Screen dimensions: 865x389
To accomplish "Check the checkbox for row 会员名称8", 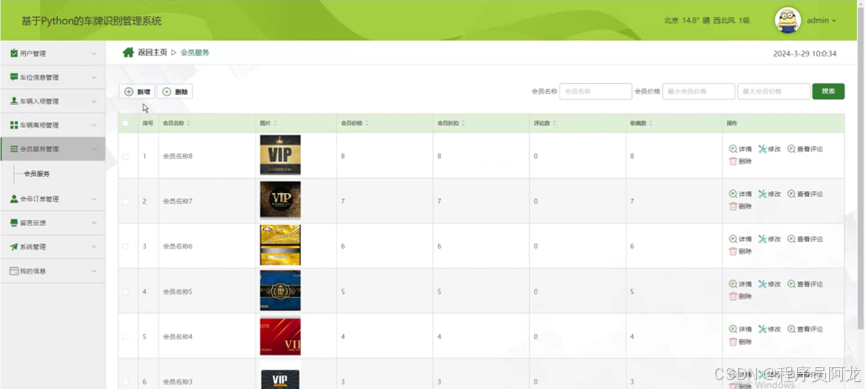I will click(125, 156).
